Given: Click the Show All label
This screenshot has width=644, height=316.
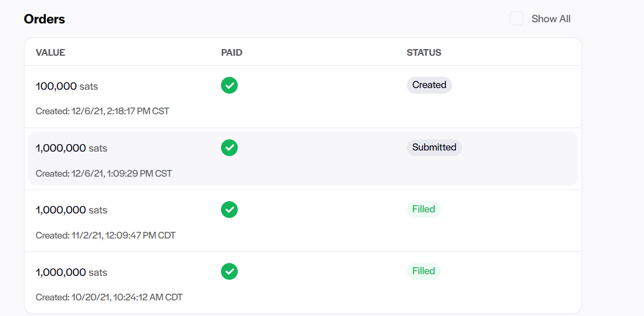Looking at the screenshot, I should tap(551, 19).
